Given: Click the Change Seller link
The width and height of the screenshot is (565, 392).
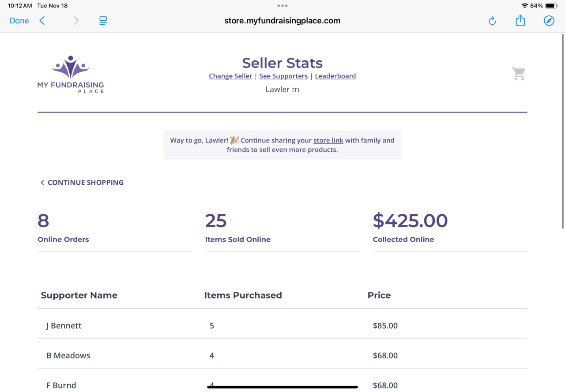Looking at the screenshot, I should (x=230, y=76).
